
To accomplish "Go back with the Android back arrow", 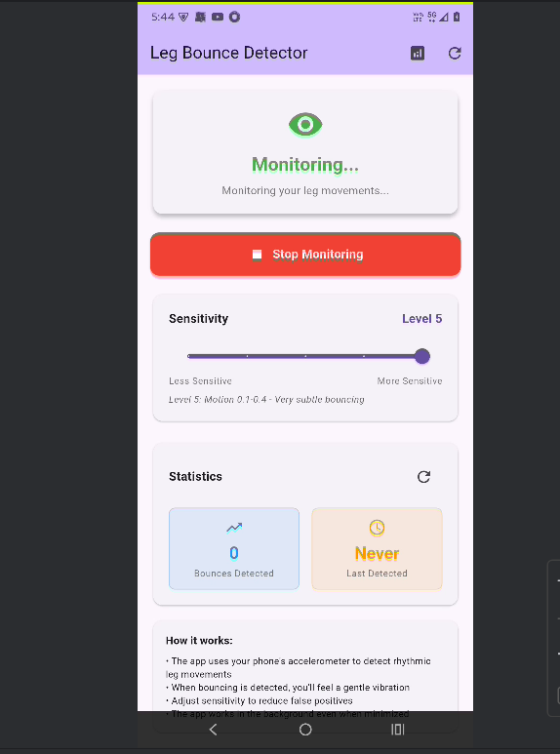I will (213, 730).
